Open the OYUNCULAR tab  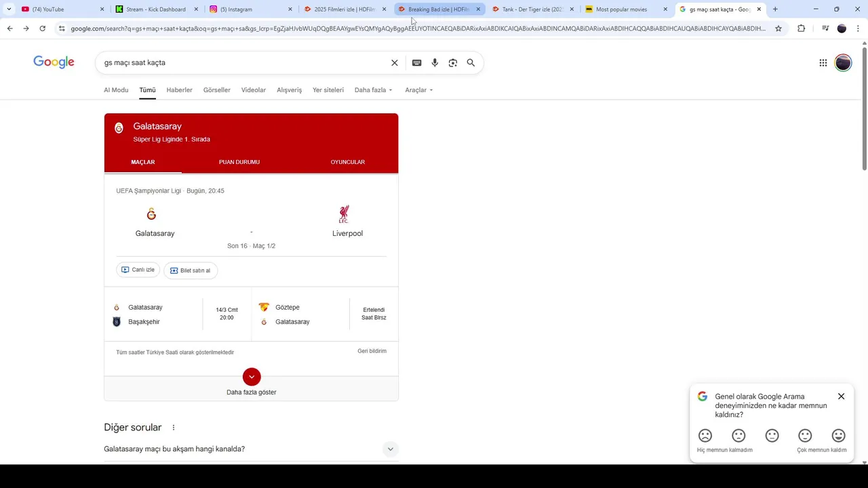(348, 162)
